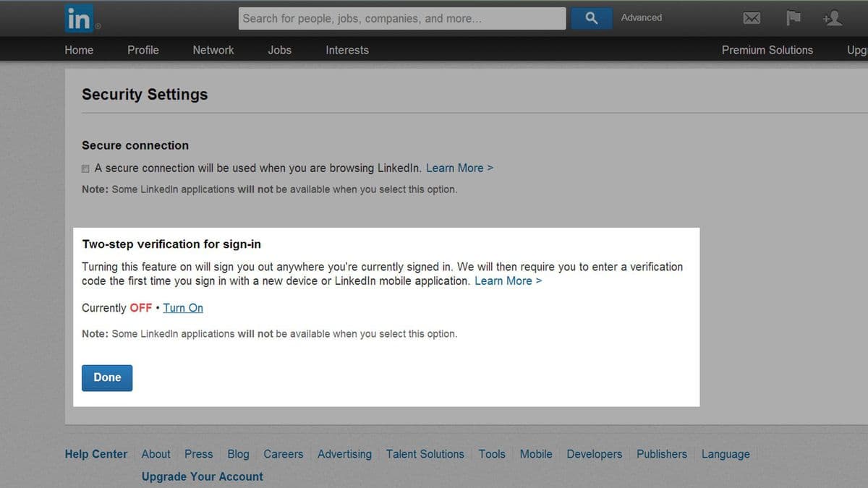Open the Advertising footer link
The width and height of the screenshot is (868, 488).
345,454
